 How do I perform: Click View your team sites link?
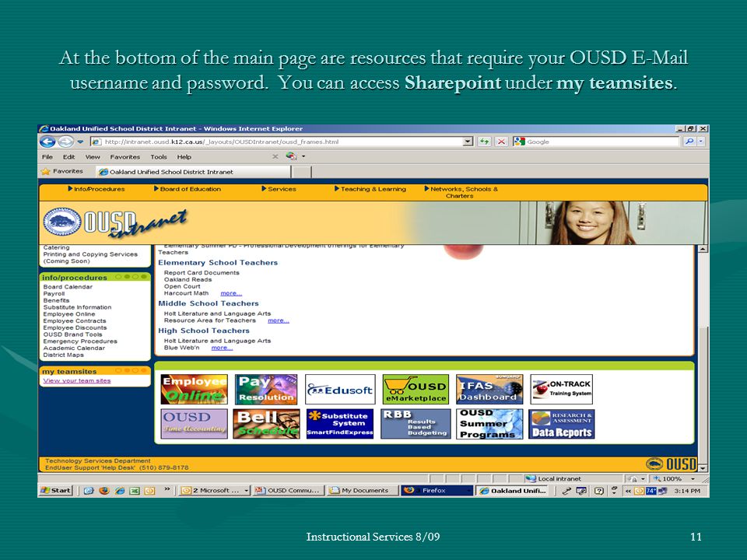click(x=77, y=381)
